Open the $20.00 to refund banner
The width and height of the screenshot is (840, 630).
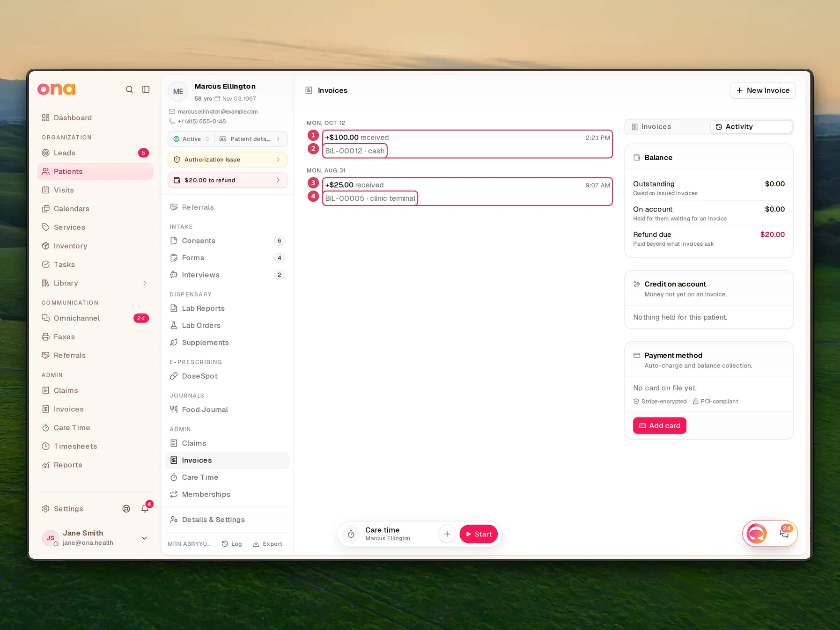pos(228,180)
